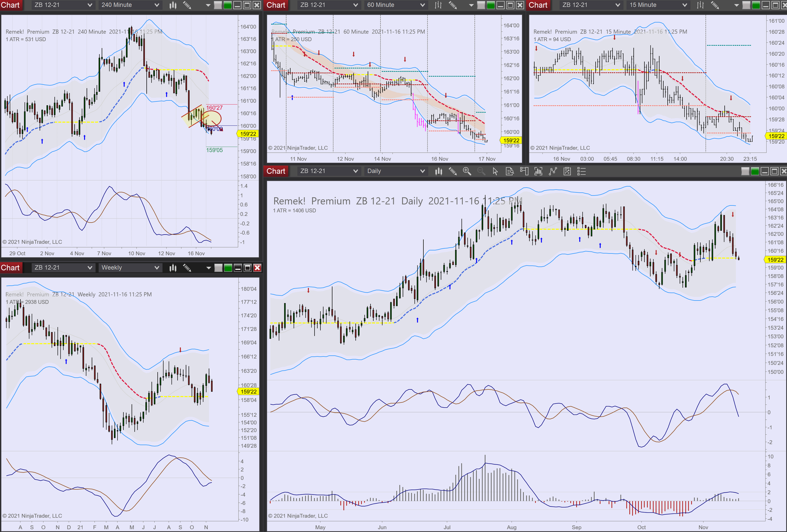Open the Data Series list icon on the Daily toolbar
Viewport: 787px width, 532px height.
click(x=581, y=171)
